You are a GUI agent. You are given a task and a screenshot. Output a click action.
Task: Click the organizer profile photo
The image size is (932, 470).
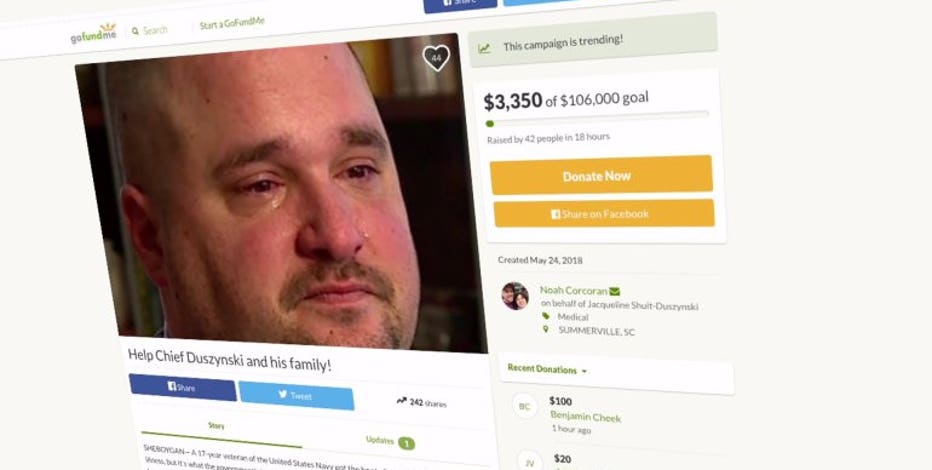tap(515, 296)
